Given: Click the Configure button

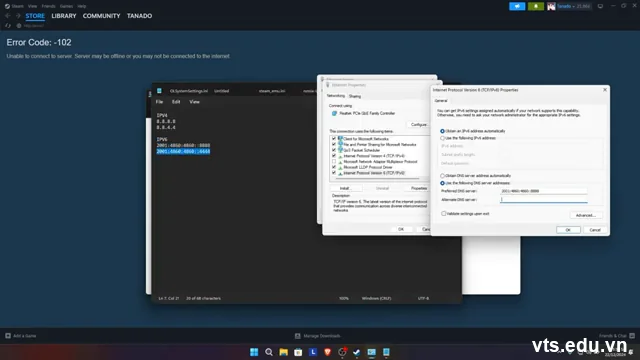Looking at the screenshot, I should click(418, 124).
